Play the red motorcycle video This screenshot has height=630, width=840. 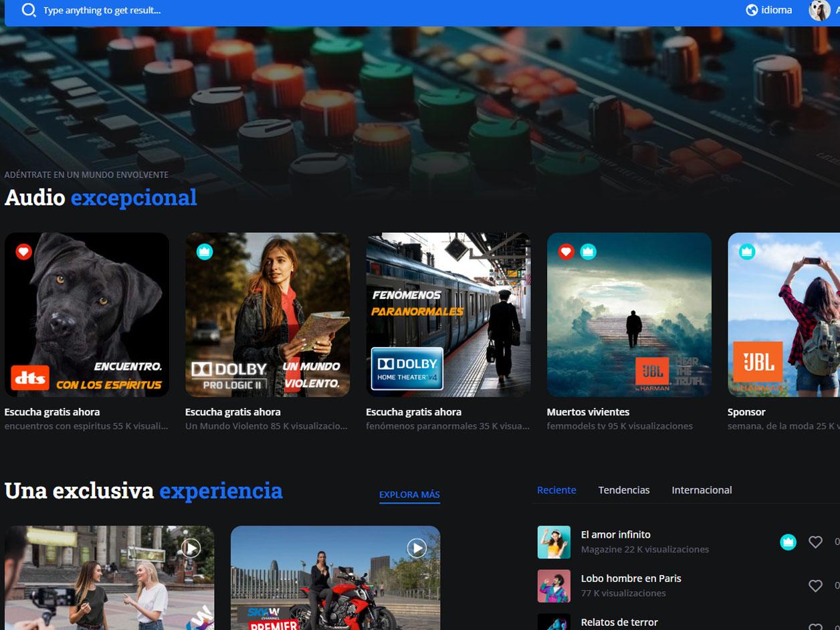tap(417, 548)
